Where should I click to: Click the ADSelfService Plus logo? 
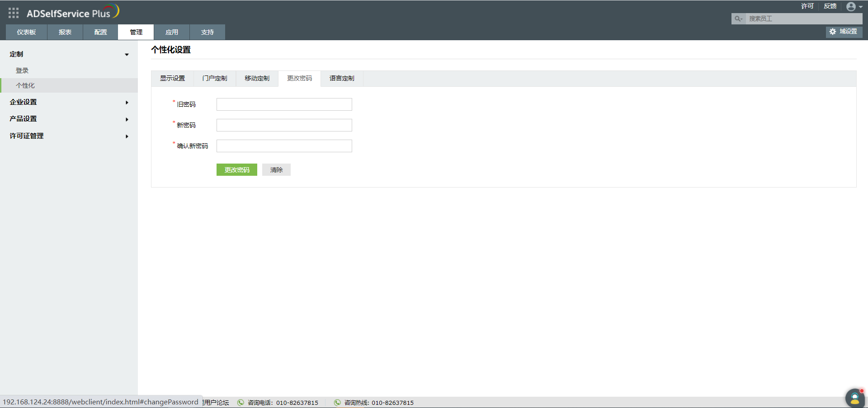tap(73, 12)
